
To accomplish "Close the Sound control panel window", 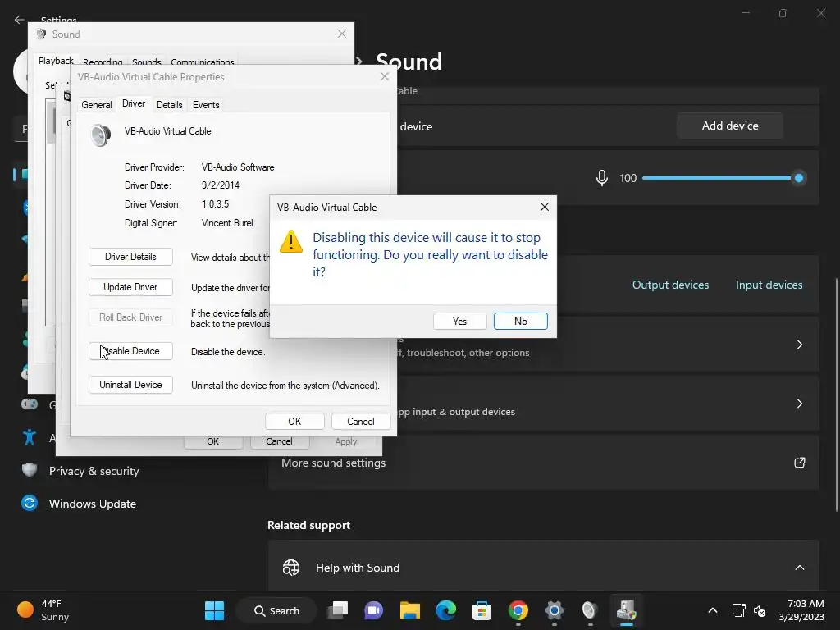I will tap(342, 34).
